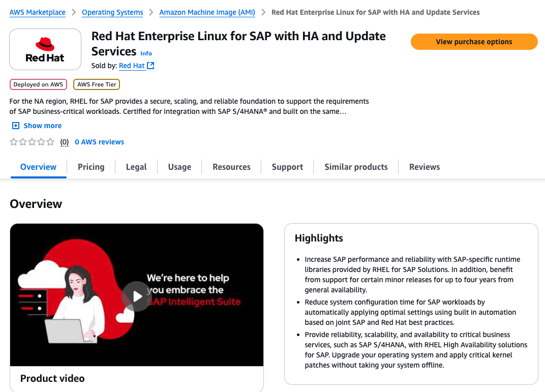Click the Highlights heading
545x392 pixels.
tap(319, 238)
